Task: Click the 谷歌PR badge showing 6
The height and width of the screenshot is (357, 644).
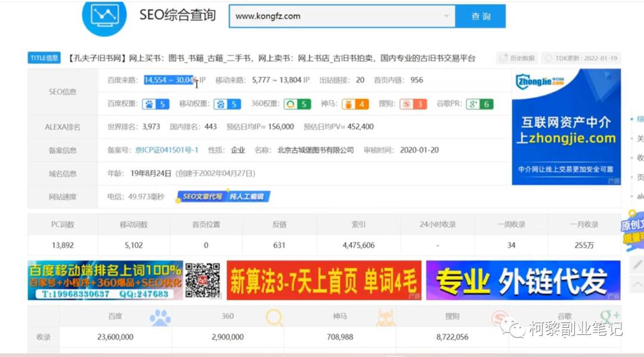Action: click(479, 104)
